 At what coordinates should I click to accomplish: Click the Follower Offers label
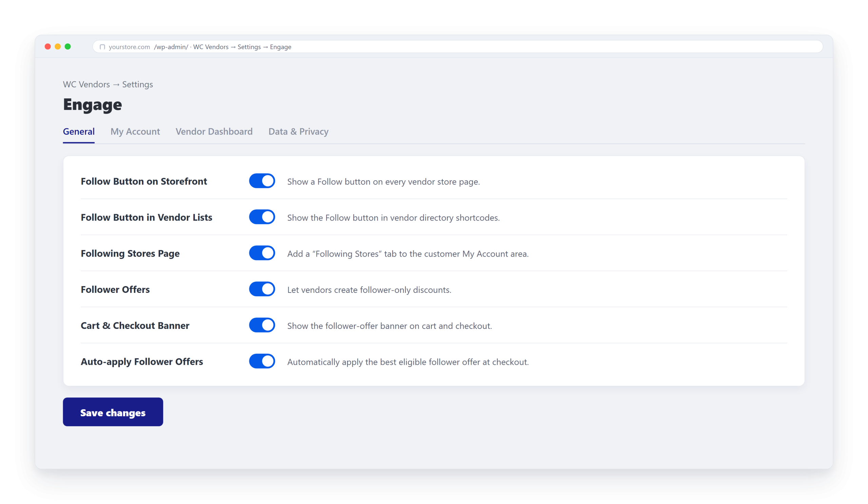[115, 290]
